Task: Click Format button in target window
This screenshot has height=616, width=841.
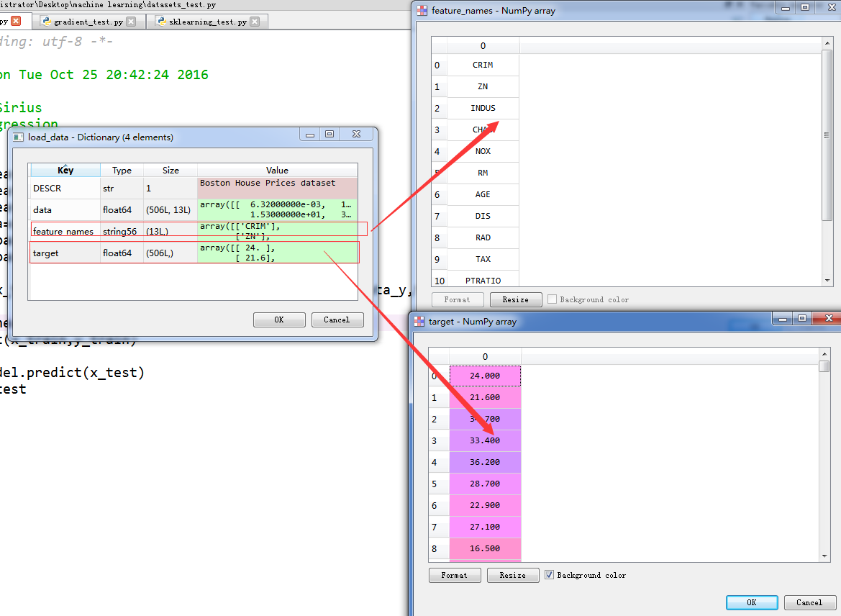Action: click(454, 575)
